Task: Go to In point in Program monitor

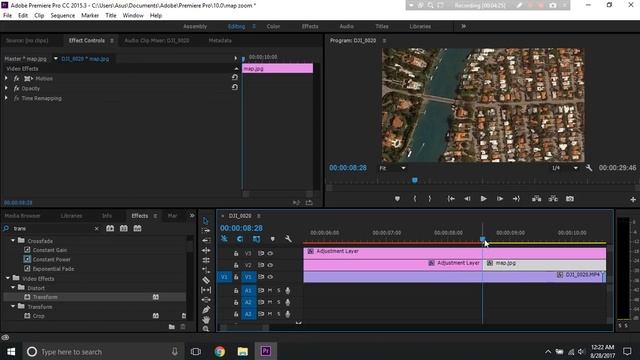Action: click(451, 199)
